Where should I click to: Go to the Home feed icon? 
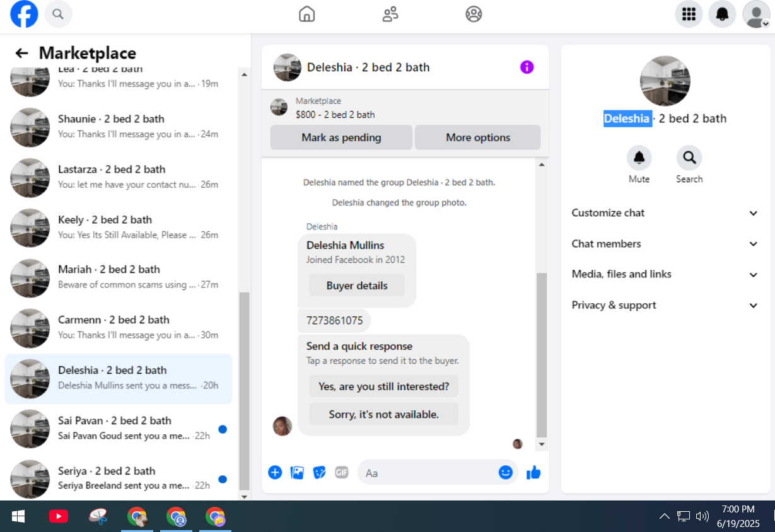pyautogui.click(x=306, y=14)
